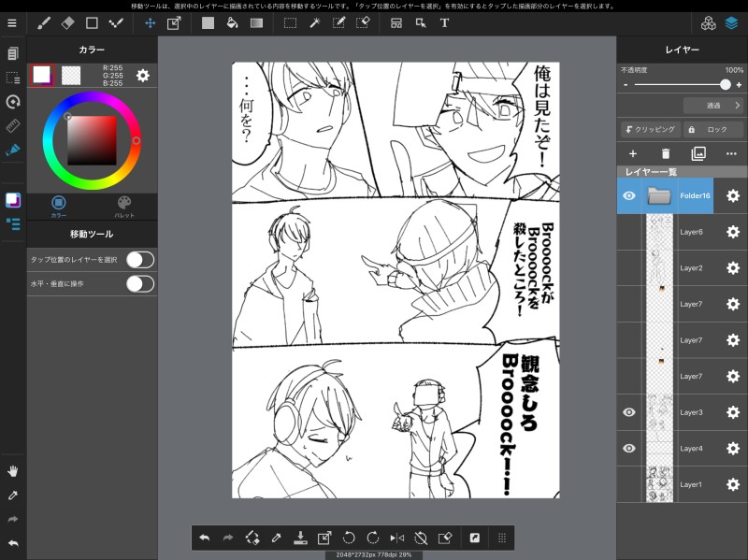Screen dimensions: 748x560
Task: Decrease opacity with minus button
Action: click(626, 85)
